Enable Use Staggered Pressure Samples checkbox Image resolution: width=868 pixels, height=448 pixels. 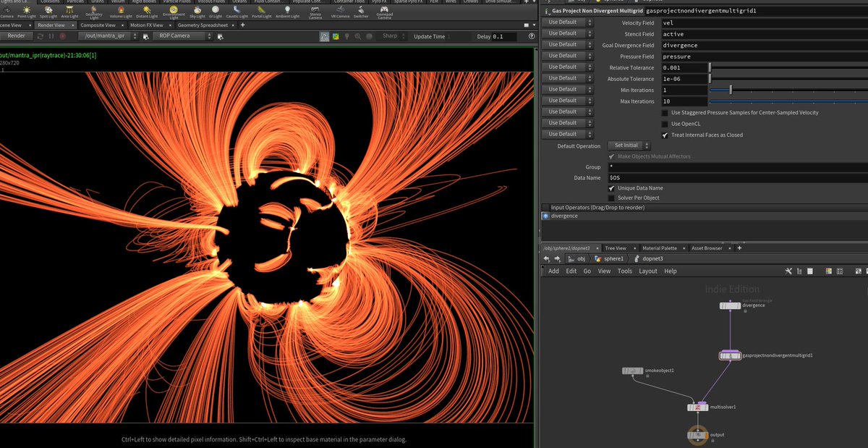[665, 112]
